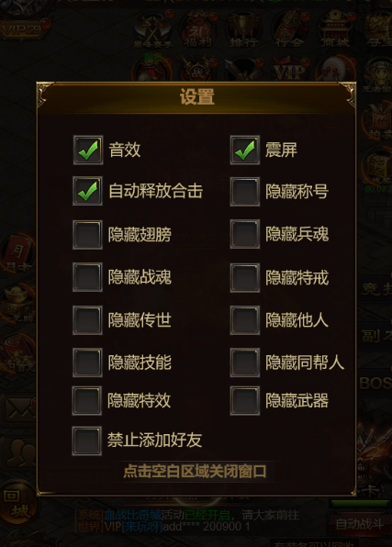This screenshot has height=547, width=392.
Task: Open the 福利 welfare icon
Action: tap(197, 29)
